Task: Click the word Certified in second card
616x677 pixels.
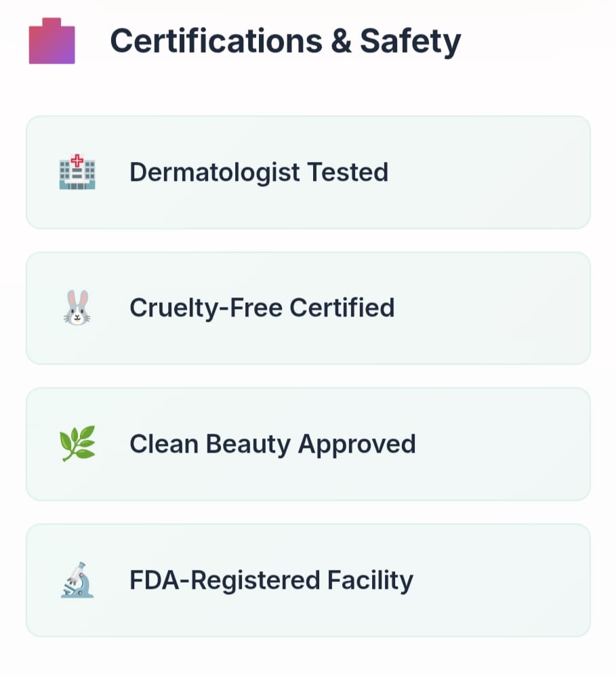Action: (342, 308)
